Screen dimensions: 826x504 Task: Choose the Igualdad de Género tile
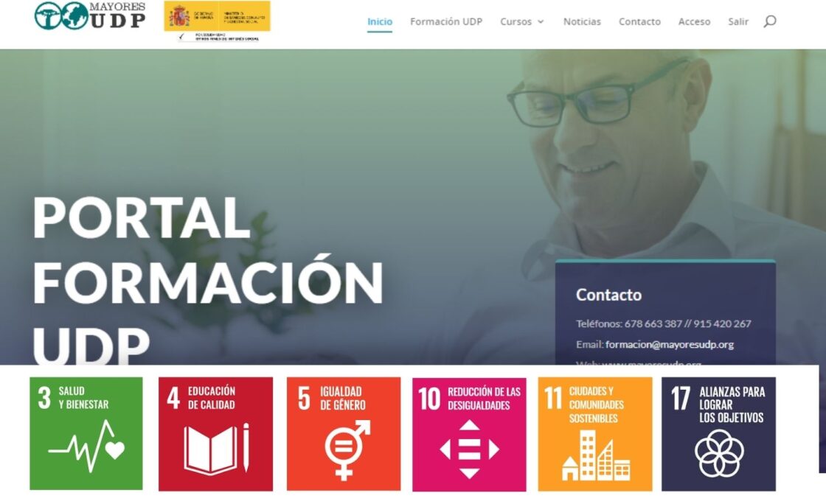344,434
